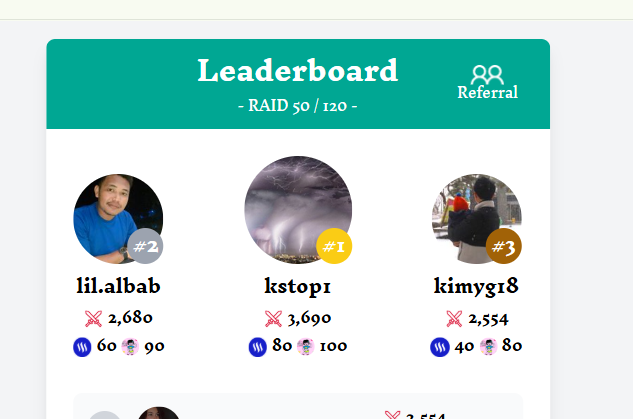The width and height of the screenshot is (633, 419).
Task: Click crossed swords icon beside 2,554
Action: tap(454, 319)
